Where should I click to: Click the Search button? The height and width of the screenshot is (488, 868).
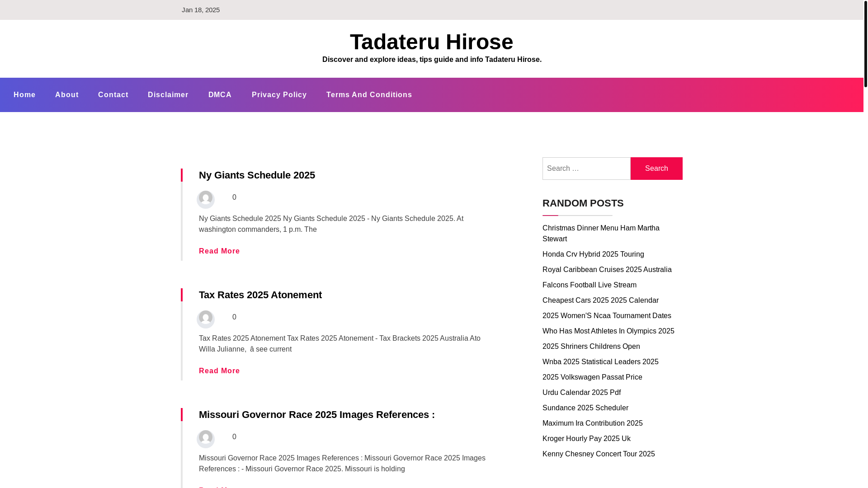click(656, 169)
